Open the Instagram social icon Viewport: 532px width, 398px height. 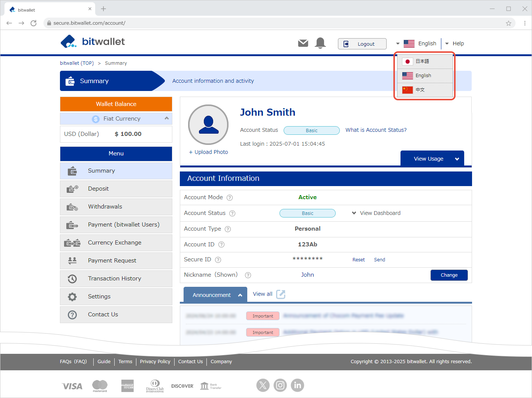280,385
